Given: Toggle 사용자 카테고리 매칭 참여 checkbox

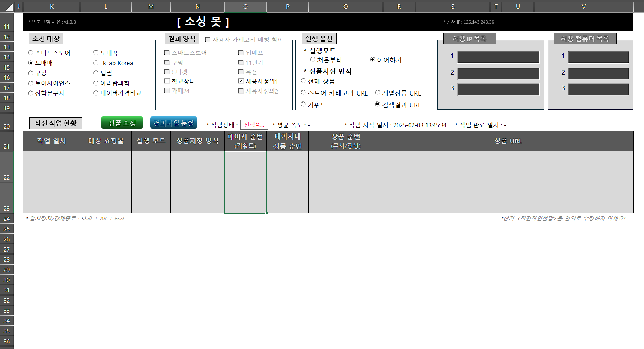Looking at the screenshot, I should tap(208, 40).
